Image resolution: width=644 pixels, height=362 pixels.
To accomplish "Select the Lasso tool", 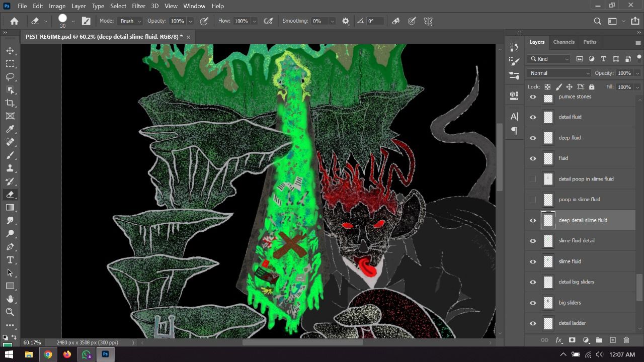I will [10, 77].
